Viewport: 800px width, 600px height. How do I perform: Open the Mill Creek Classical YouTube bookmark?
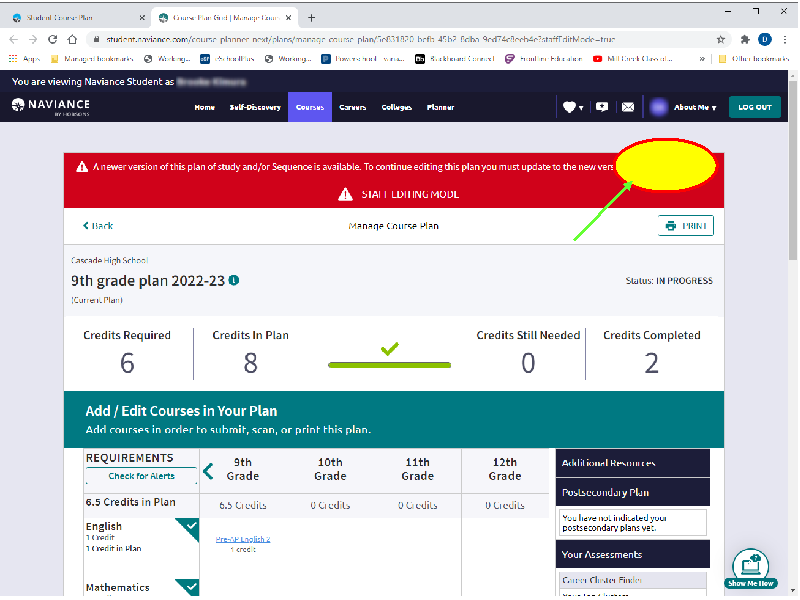click(632, 59)
